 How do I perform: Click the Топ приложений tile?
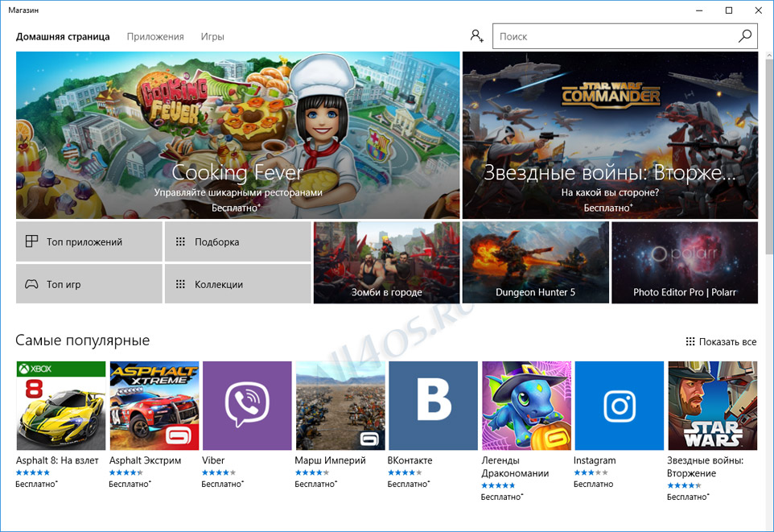89,241
